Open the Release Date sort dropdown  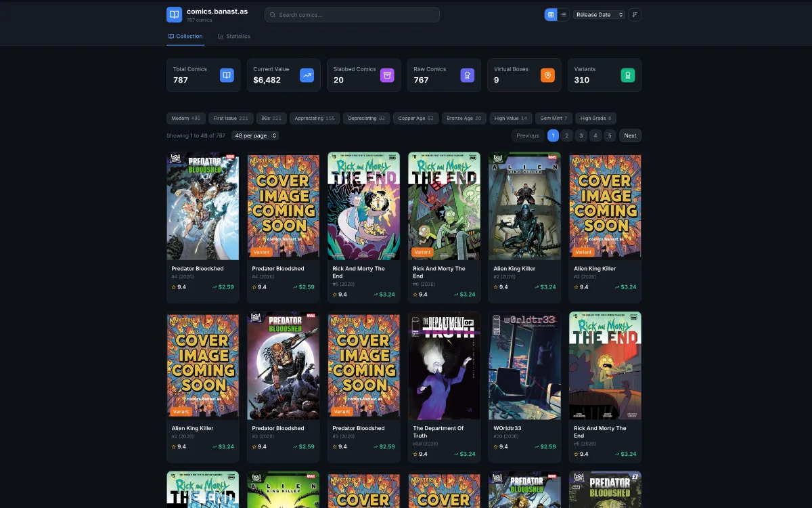click(x=599, y=14)
